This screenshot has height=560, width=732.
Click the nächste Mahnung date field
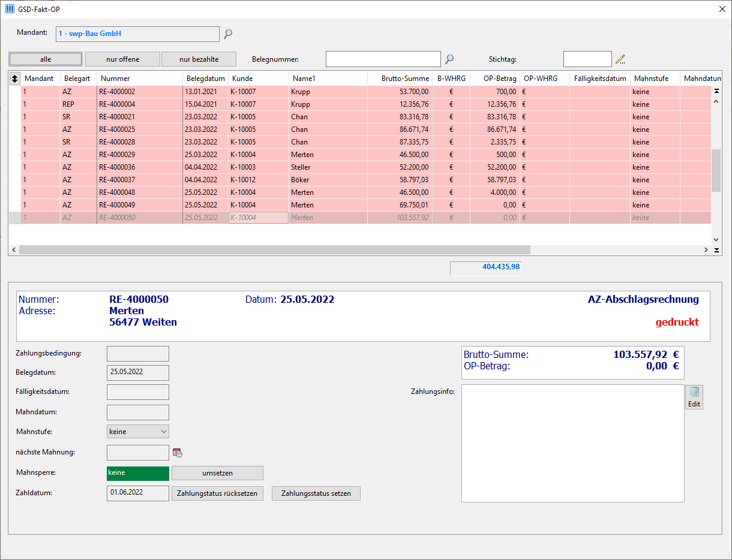coord(138,453)
